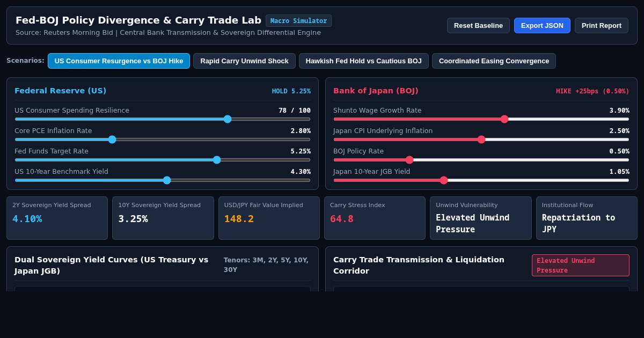
Task: Click the 10Y Sovereign Yield Spread card
Action: [163, 218]
